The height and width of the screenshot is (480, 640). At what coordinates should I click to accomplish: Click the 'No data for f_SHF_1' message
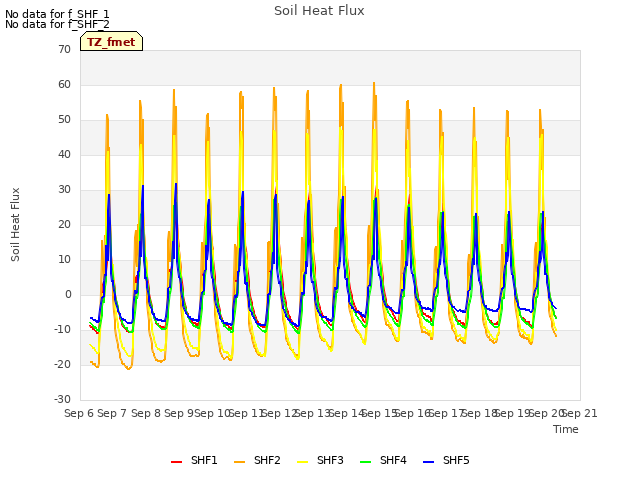tap(57, 14)
